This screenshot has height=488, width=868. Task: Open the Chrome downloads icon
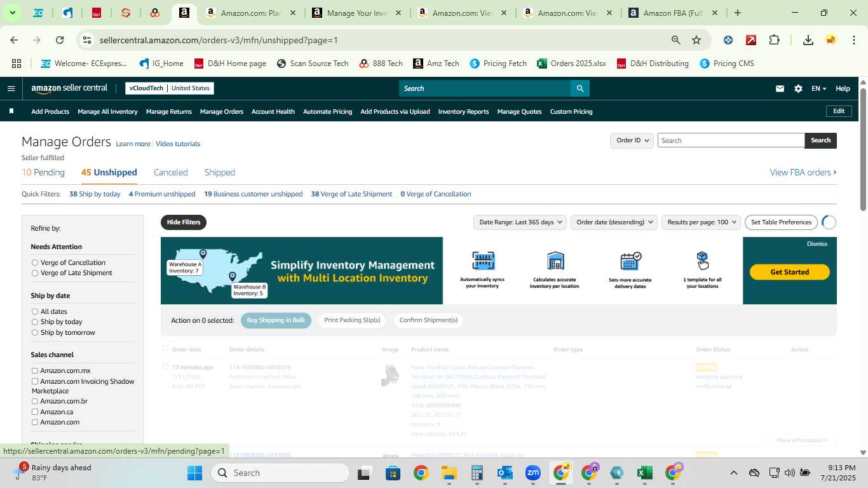pyautogui.click(x=808, y=40)
